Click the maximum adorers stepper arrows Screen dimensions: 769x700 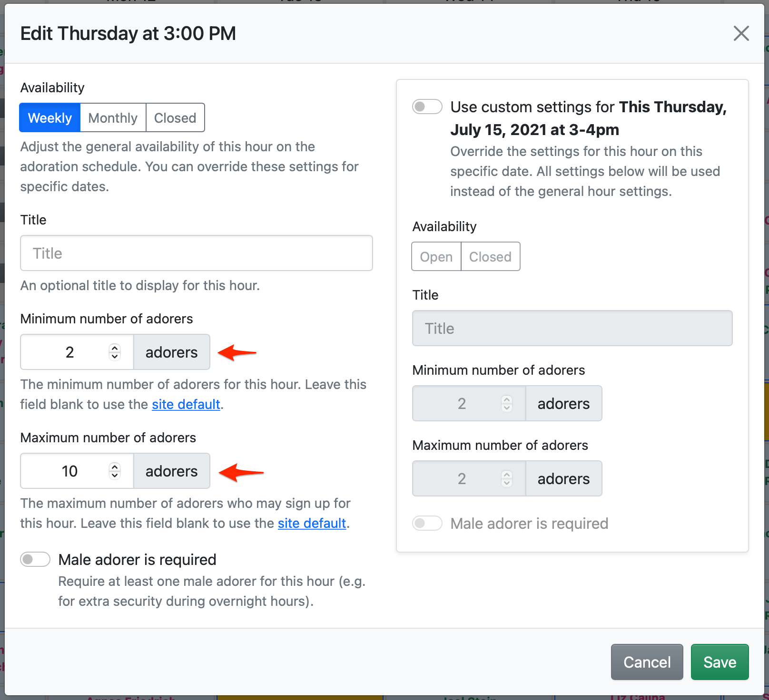115,471
